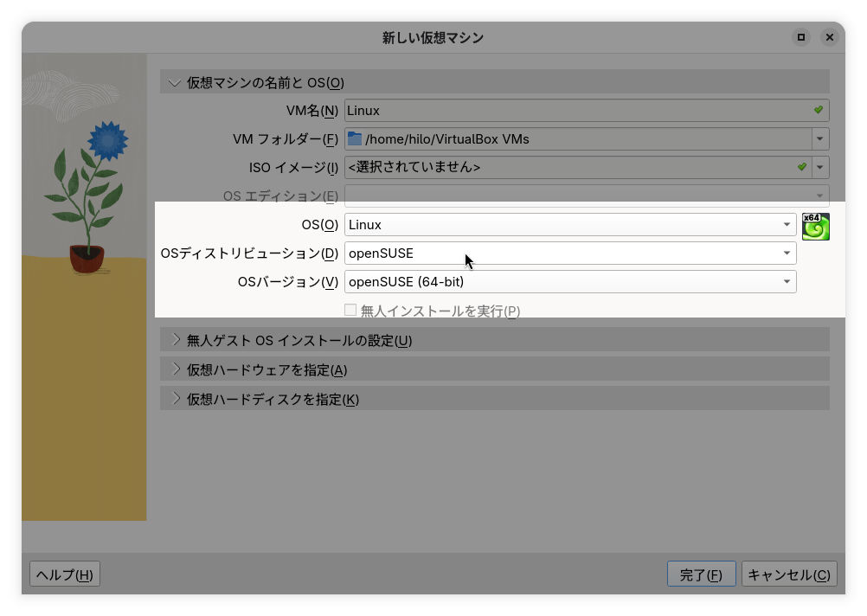Click the OS エディション(E) label
Viewport: 867px width, 616px height.
(280, 196)
